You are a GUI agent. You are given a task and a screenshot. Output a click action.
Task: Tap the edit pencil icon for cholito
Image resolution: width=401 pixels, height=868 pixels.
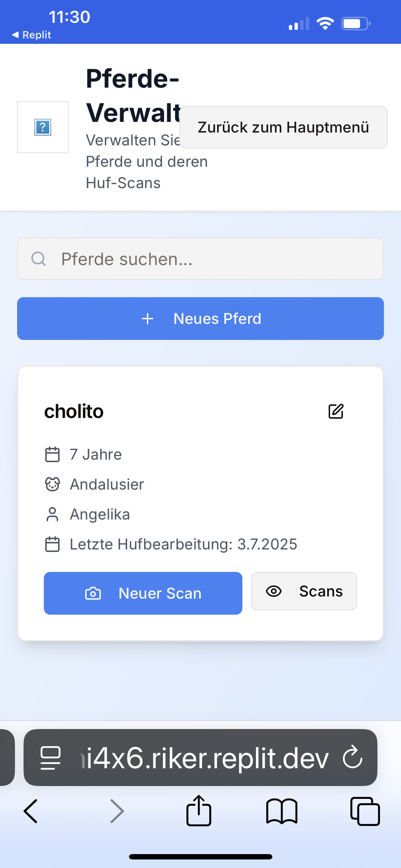click(x=336, y=411)
